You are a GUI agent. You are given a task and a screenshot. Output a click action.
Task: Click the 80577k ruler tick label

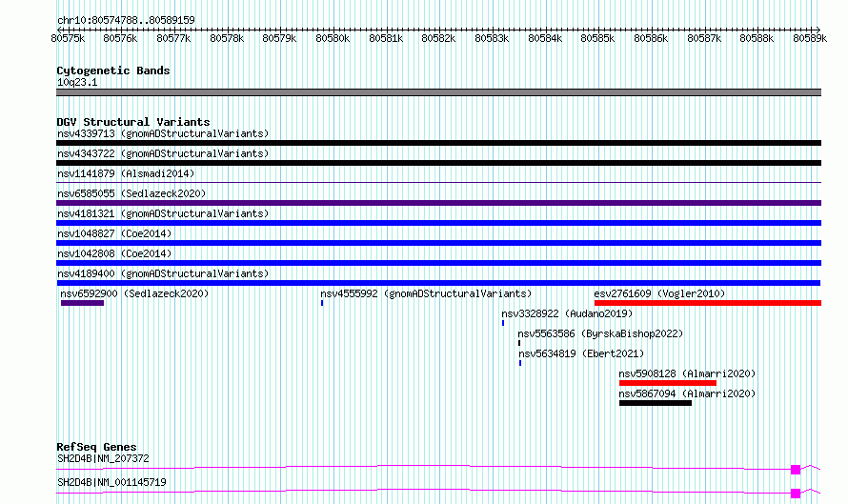(173, 38)
